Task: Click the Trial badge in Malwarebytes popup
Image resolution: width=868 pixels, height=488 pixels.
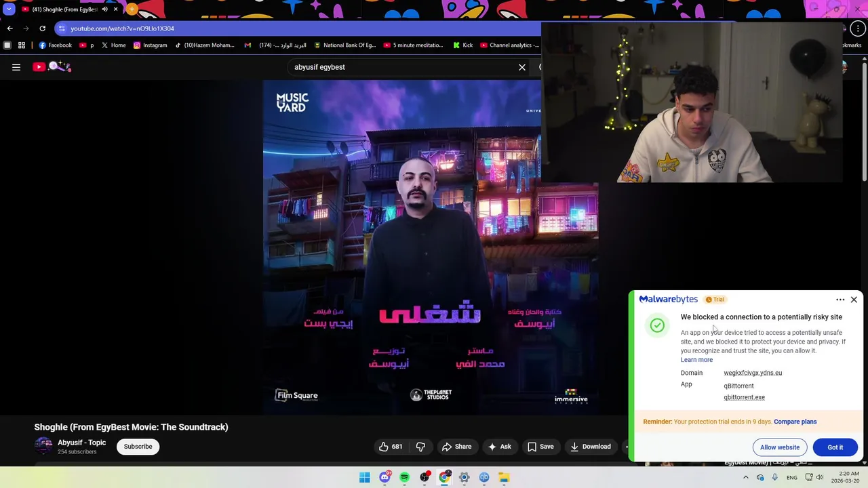Action: point(715,300)
